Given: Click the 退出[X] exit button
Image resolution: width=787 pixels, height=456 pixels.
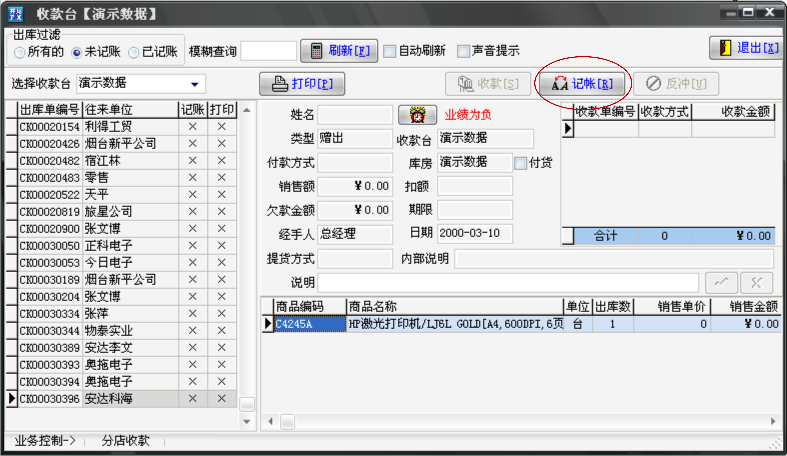Looking at the screenshot, I should 745,48.
